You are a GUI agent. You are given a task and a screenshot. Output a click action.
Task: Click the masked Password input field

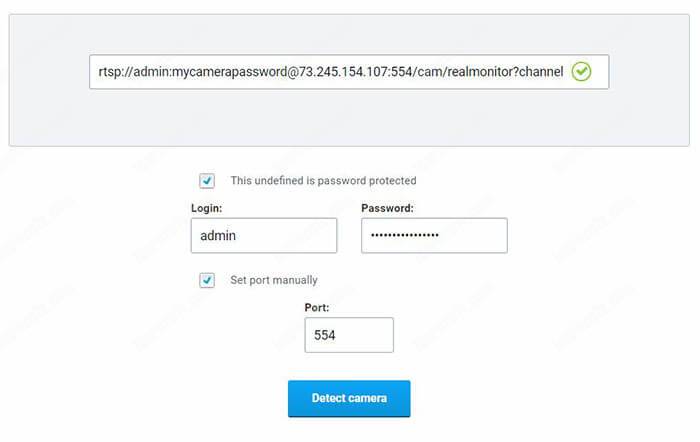coord(434,236)
